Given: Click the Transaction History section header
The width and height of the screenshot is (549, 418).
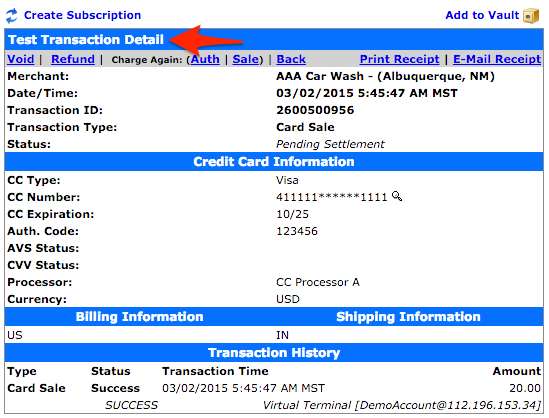Looking at the screenshot, I should 274,353.
